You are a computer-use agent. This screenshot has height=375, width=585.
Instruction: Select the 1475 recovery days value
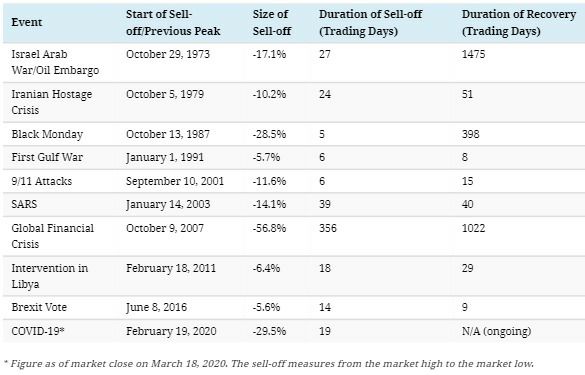[473, 54]
